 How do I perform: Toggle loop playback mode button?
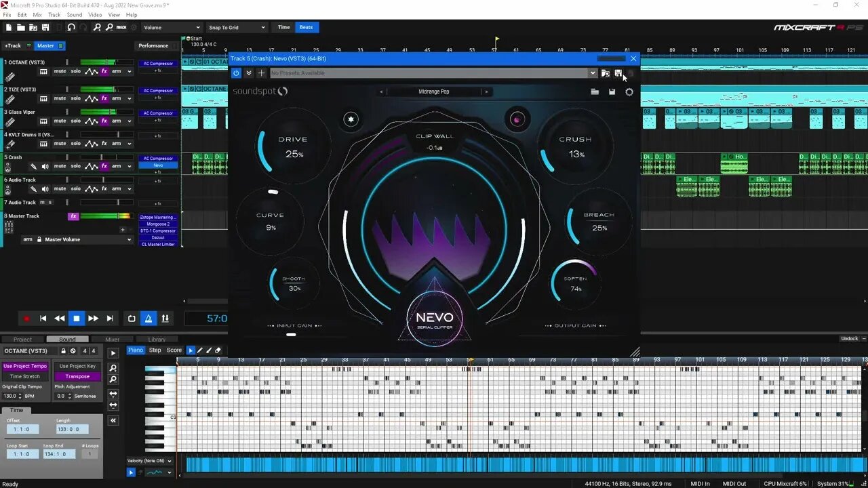(x=132, y=319)
